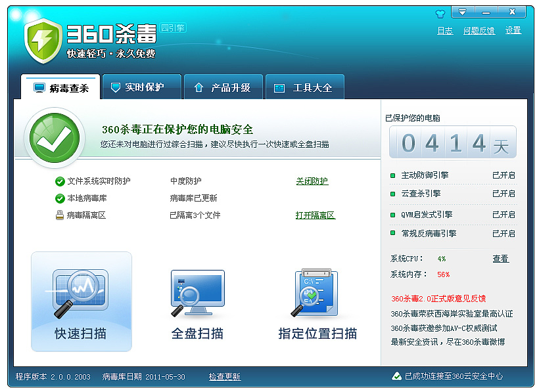Viewport: 539px width, 392px height.
Task: Open the title bar dropdown arrow menu
Action: coord(463,12)
